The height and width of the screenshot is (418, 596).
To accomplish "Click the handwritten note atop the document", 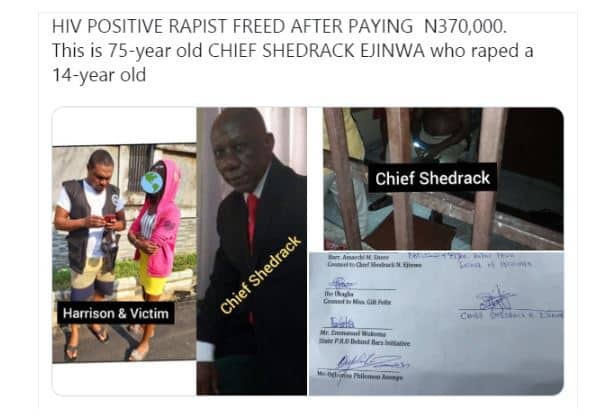I will pos(469,259).
